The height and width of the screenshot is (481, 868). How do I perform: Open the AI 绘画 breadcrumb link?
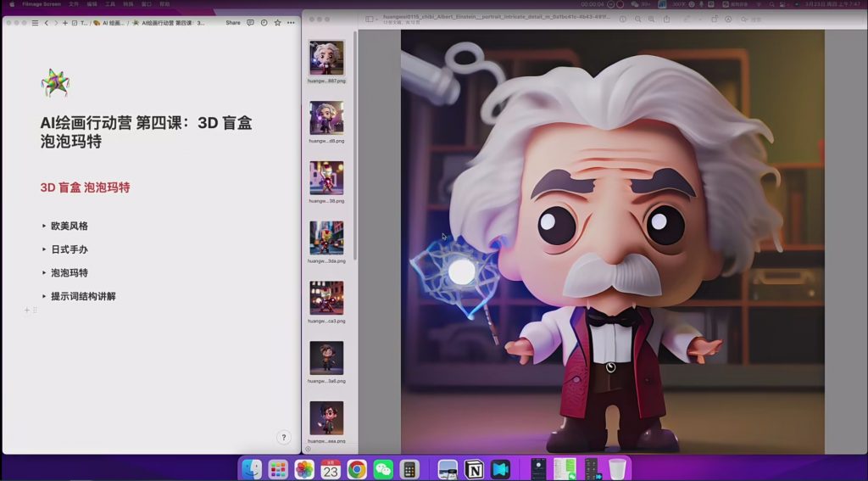pyautogui.click(x=109, y=23)
